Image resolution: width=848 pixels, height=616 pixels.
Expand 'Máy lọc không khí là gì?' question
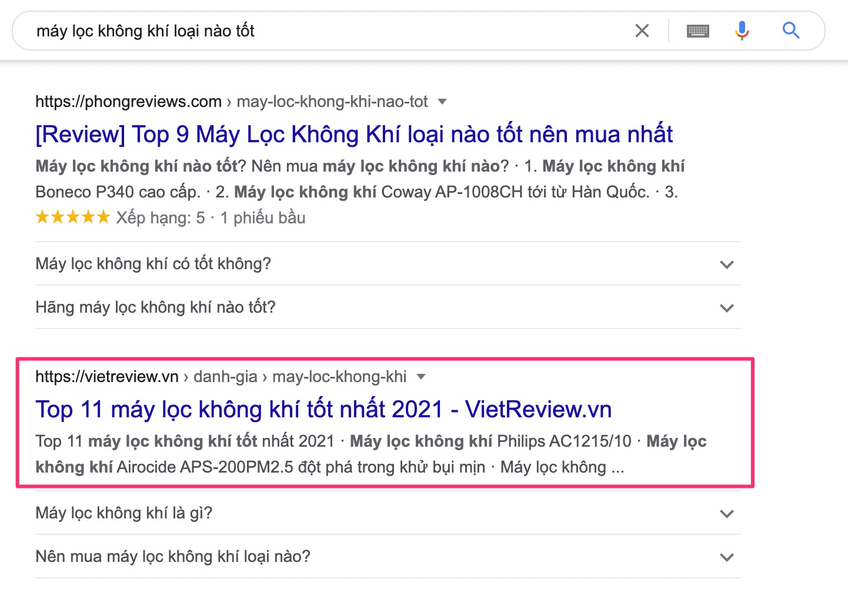[388, 513]
